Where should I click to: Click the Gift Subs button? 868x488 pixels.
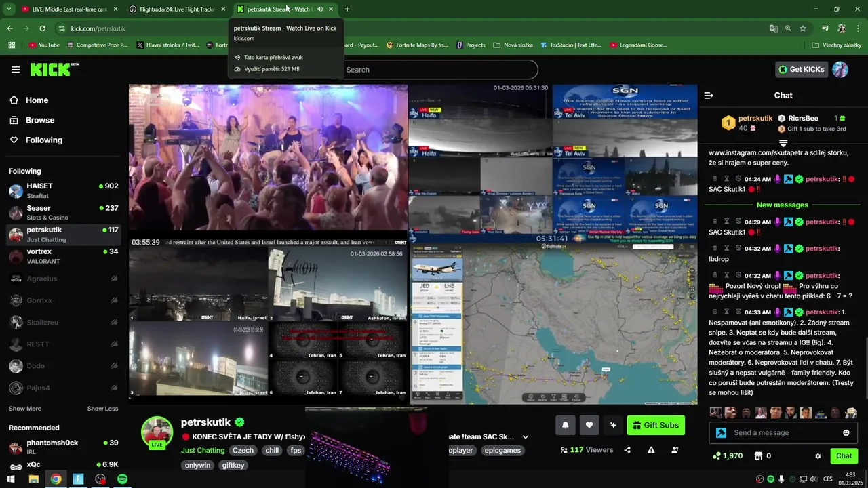tap(656, 425)
